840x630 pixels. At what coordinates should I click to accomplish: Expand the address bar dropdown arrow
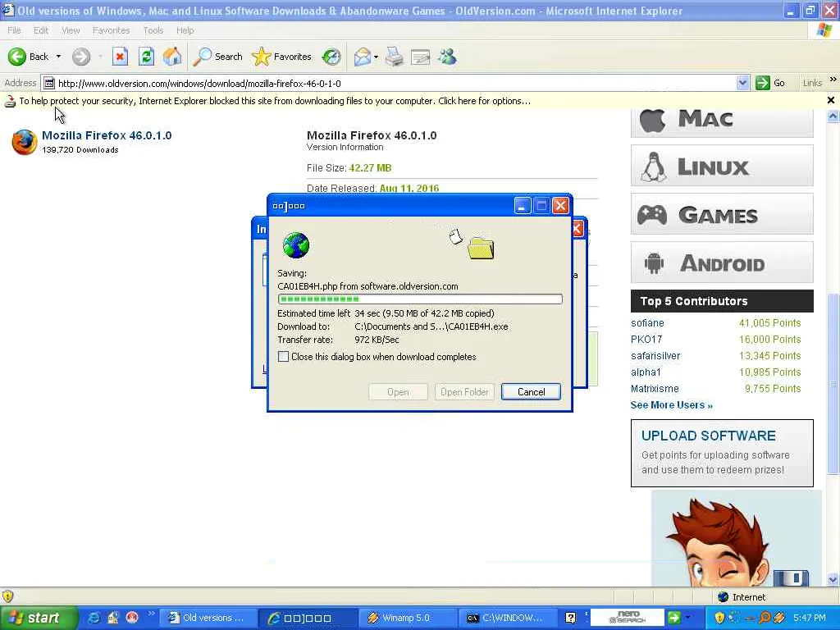click(742, 83)
